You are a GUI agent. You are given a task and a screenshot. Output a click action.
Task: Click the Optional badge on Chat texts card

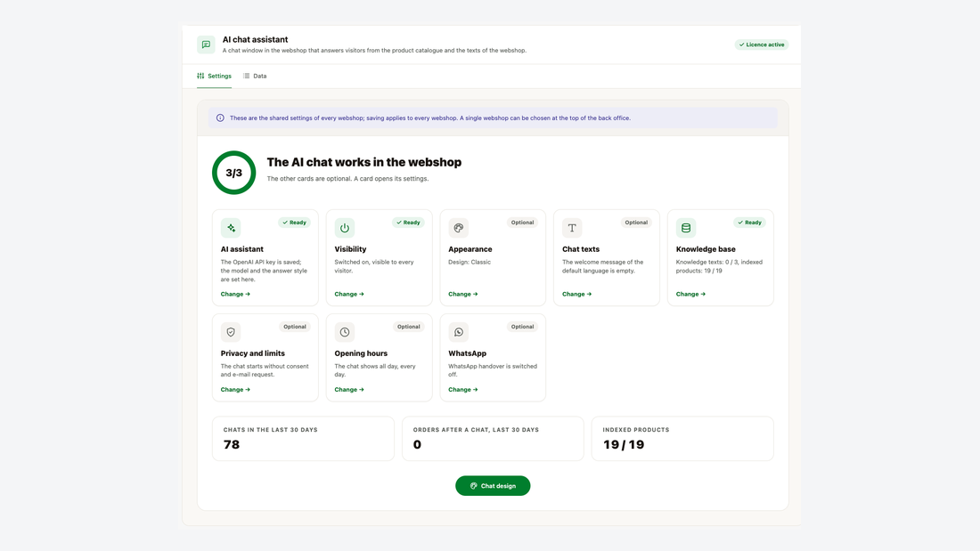pos(636,223)
